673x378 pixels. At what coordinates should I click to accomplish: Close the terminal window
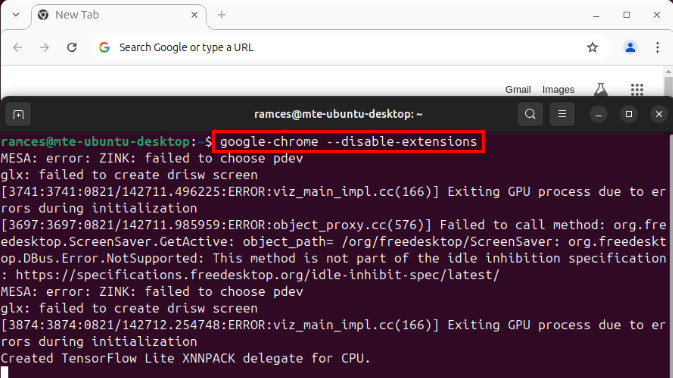coord(659,114)
